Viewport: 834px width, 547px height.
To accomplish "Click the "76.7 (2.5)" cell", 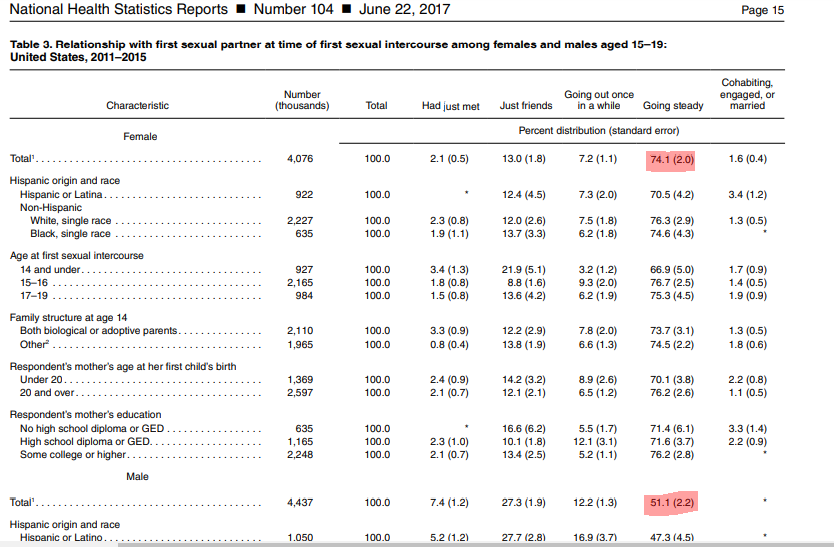I will click(672, 283).
